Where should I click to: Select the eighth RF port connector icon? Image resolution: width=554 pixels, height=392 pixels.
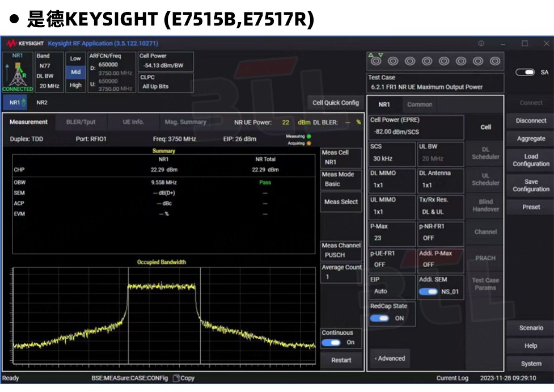coord(494,61)
